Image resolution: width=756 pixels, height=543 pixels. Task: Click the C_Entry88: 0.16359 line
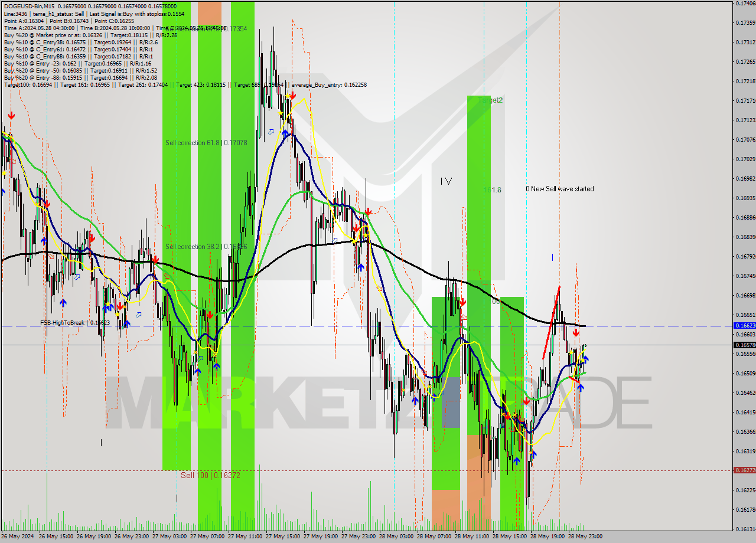pyautogui.click(x=78, y=56)
